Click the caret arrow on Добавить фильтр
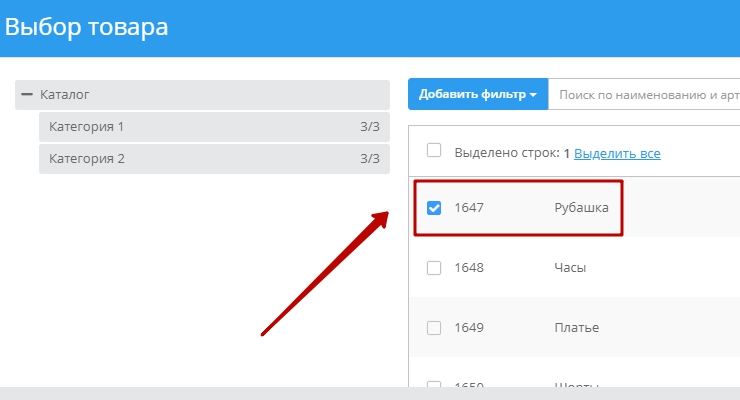Screen dimensions: 740x400 (x=534, y=96)
